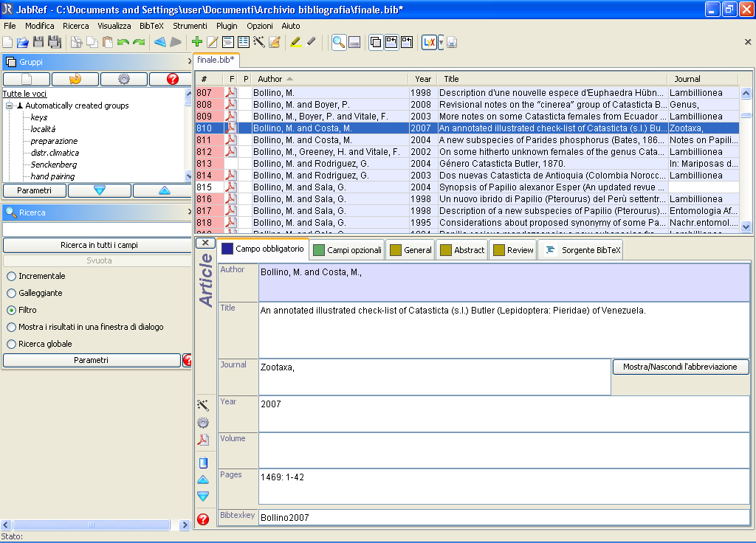Switch to the Abstract tab
The width and height of the screenshot is (756, 543).
click(462, 250)
